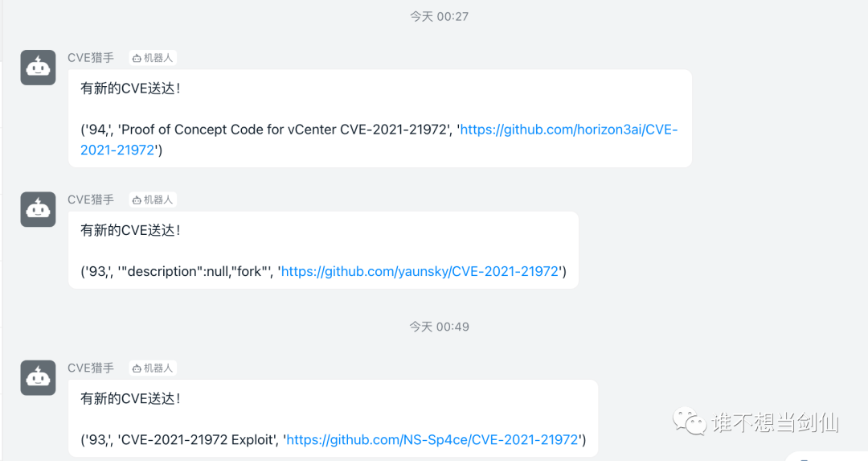Screen dimensions: 868x461
Task: Click the 机器人 badge on first message
Action: (x=153, y=58)
